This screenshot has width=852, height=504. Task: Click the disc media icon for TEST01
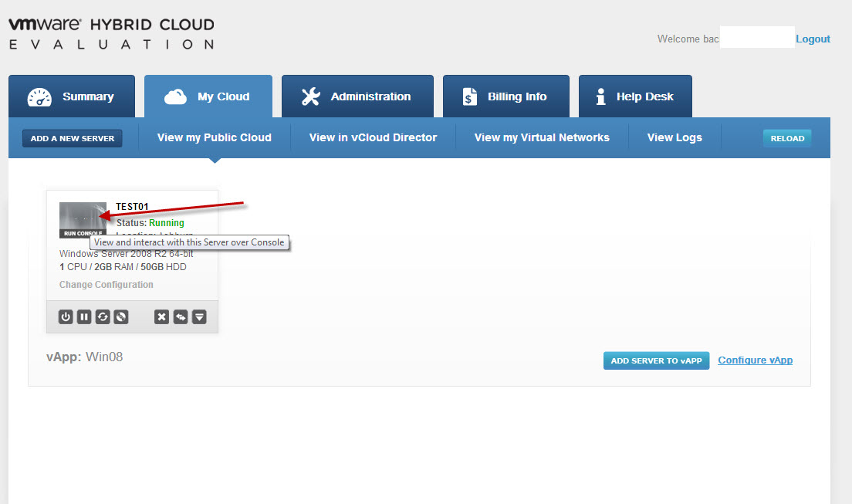pyautogui.click(x=121, y=317)
